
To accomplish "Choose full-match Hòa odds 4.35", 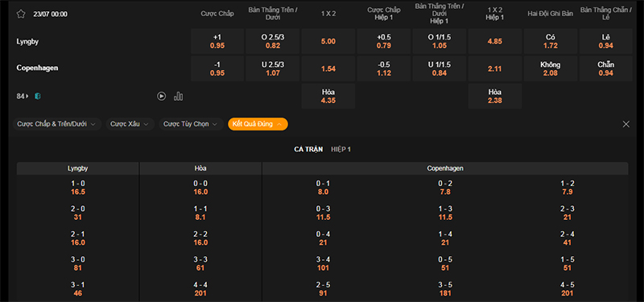I will tap(328, 96).
